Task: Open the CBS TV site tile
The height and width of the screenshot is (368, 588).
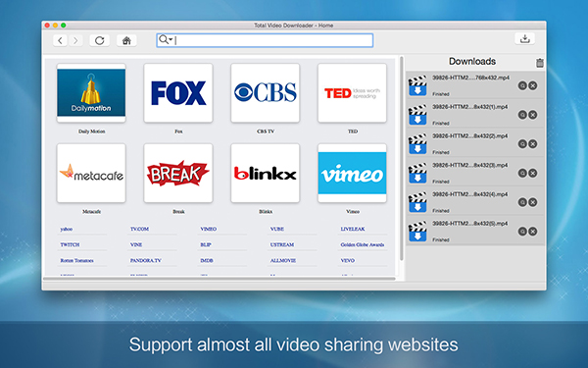Action: click(x=266, y=93)
